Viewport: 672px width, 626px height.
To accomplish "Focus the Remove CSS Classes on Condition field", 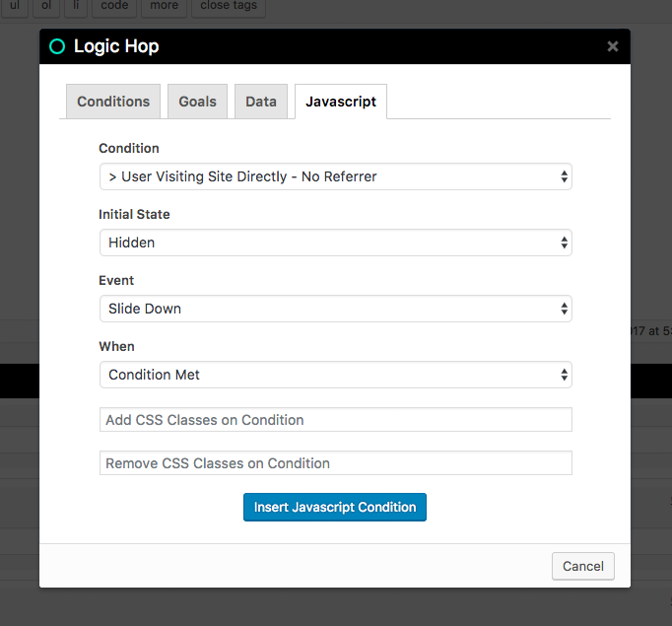I will coord(336,462).
